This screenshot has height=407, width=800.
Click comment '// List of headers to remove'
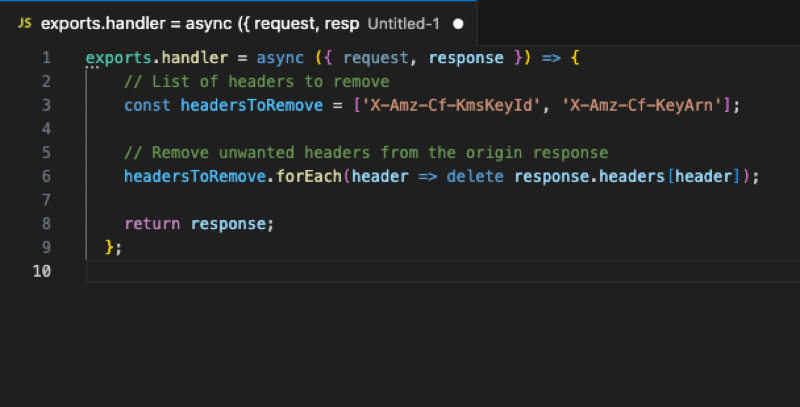[257, 82]
